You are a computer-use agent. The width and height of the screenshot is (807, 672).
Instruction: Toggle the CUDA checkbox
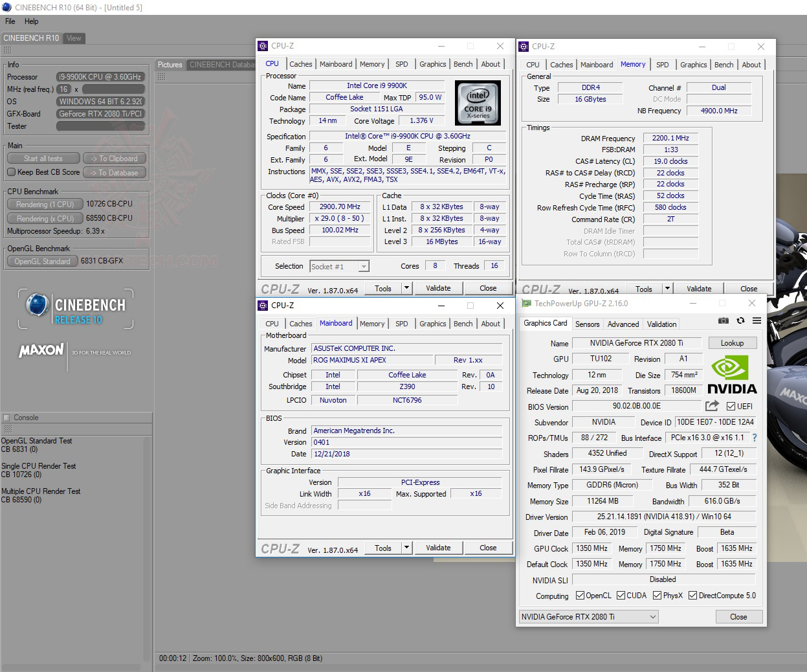621,596
